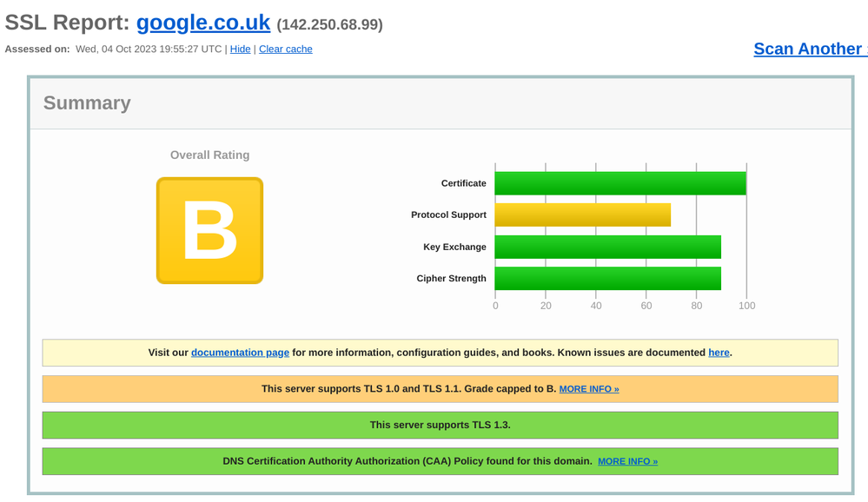This screenshot has height=502, width=868.
Task: Click the green Certificate score bar
Action: 620,183
